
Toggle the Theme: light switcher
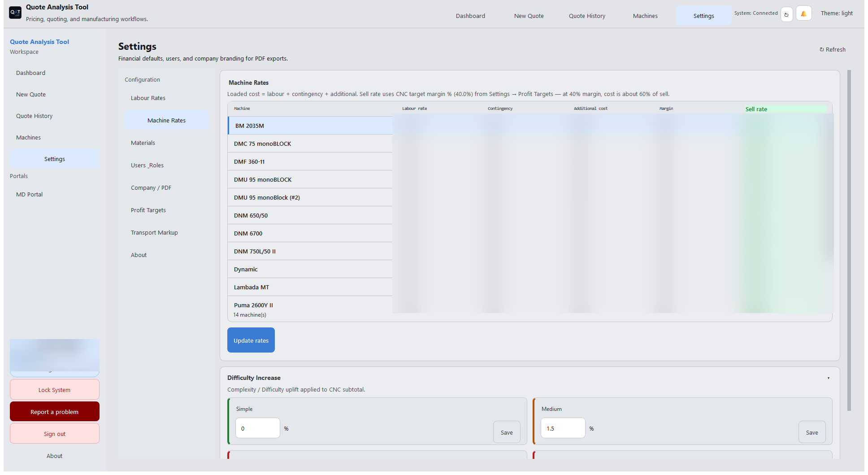click(837, 13)
